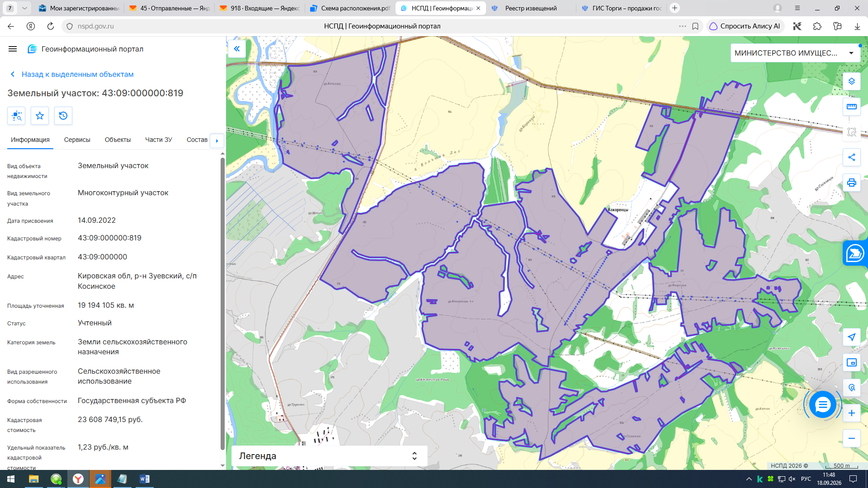
Task: Print the map with the printer icon
Action: [x=852, y=183]
